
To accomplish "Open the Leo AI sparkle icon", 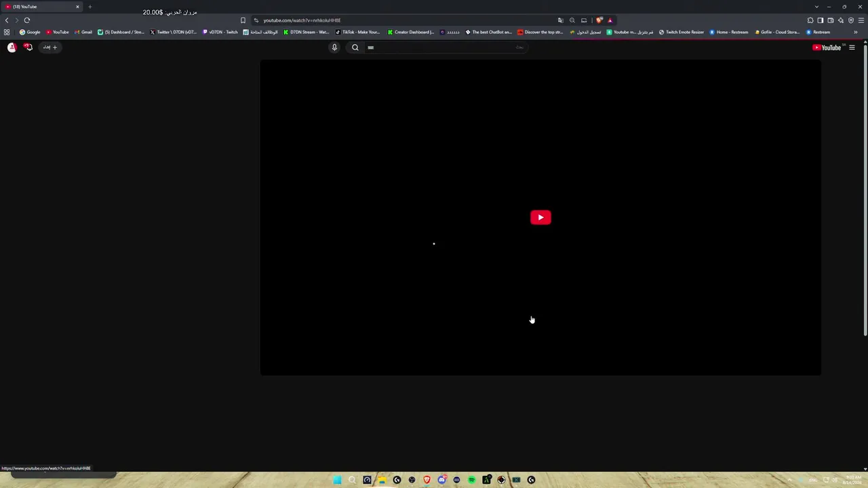I will point(841,20).
